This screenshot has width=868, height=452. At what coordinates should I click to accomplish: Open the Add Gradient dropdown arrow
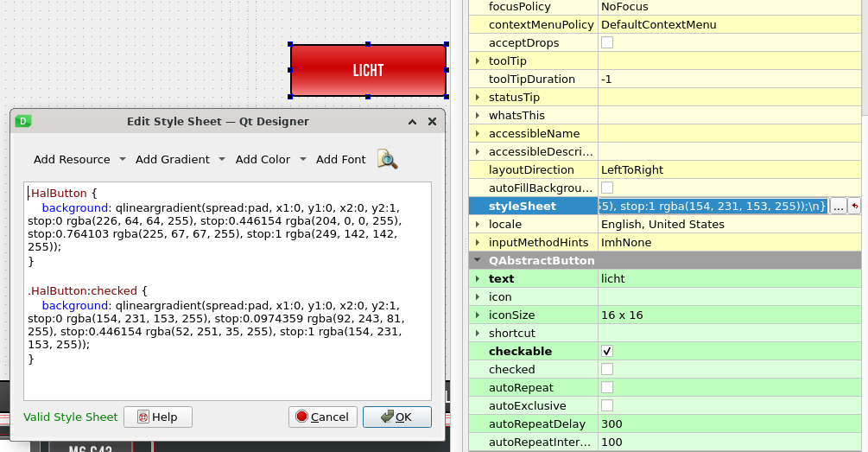pyautogui.click(x=222, y=160)
